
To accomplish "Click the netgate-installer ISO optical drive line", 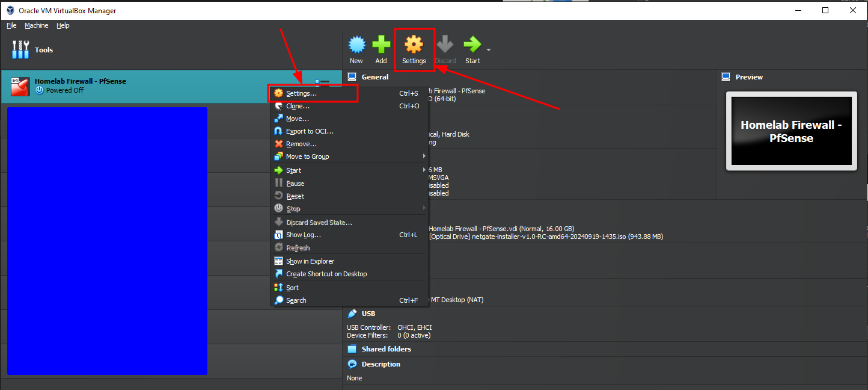I will [546, 237].
